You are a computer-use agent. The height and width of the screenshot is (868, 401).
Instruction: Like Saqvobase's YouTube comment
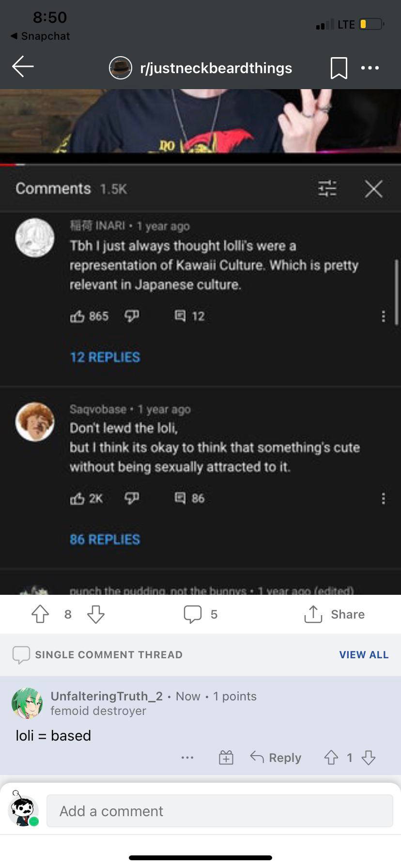[77, 498]
